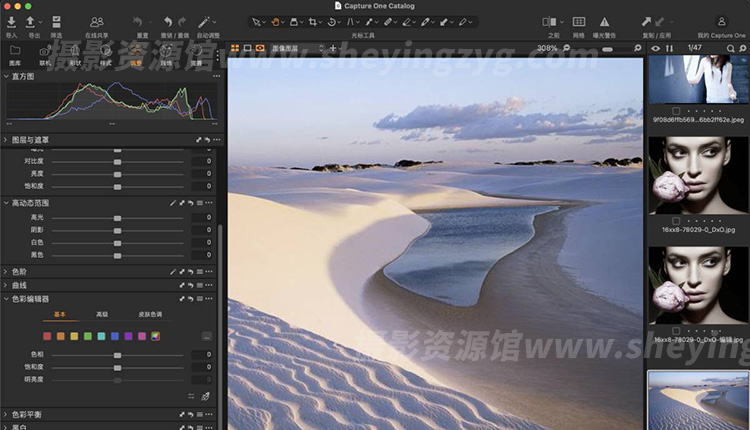Image resolution: width=750 pixels, height=430 pixels.
Task: Select the red swatch in Color Editor
Action: tap(48, 336)
